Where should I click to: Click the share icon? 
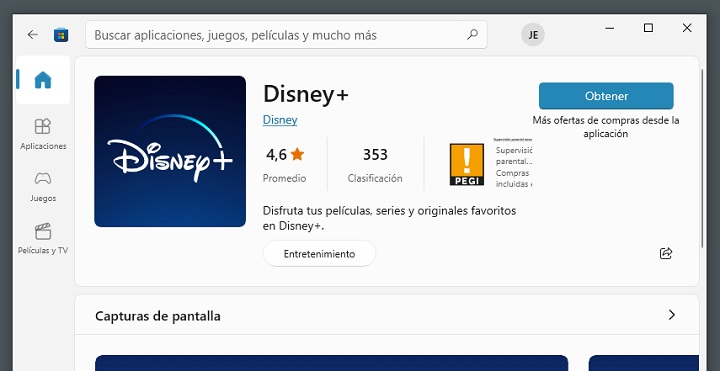666,253
